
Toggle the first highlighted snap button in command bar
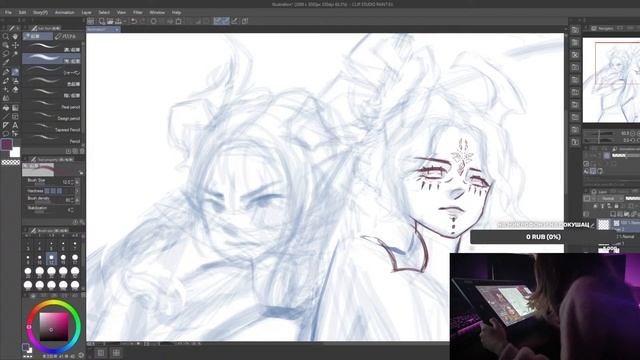point(218,21)
